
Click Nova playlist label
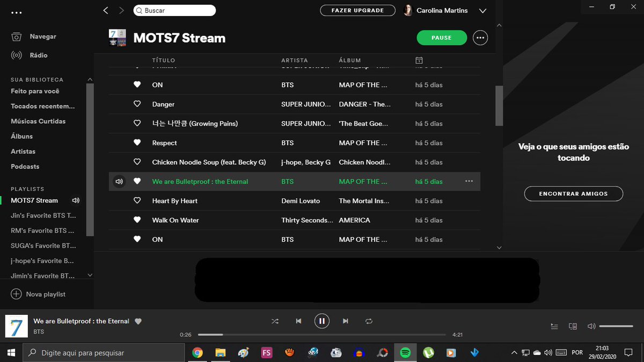click(x=46, y=294)
